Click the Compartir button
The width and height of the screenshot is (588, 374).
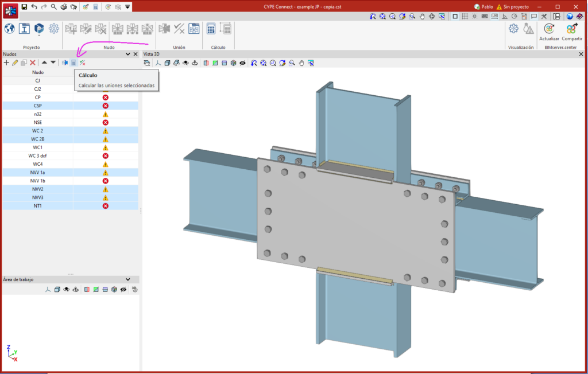(571, 32)
